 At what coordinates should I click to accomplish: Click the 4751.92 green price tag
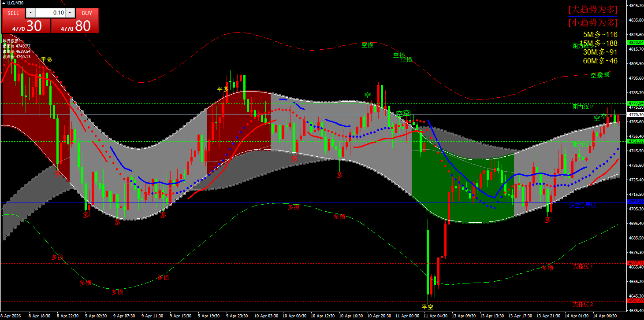(x=636, y=141)
